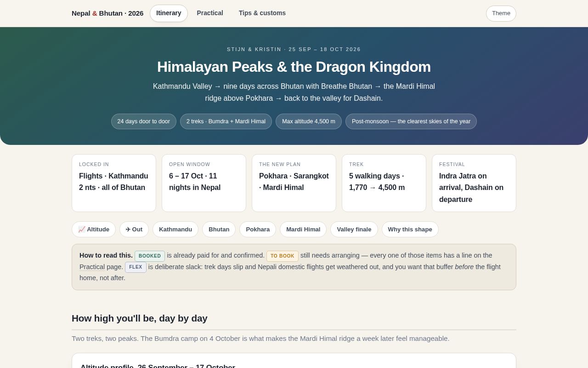Select the Locked In summary card
The width and height of the screenshot is (588, 368).
point(114,183)
